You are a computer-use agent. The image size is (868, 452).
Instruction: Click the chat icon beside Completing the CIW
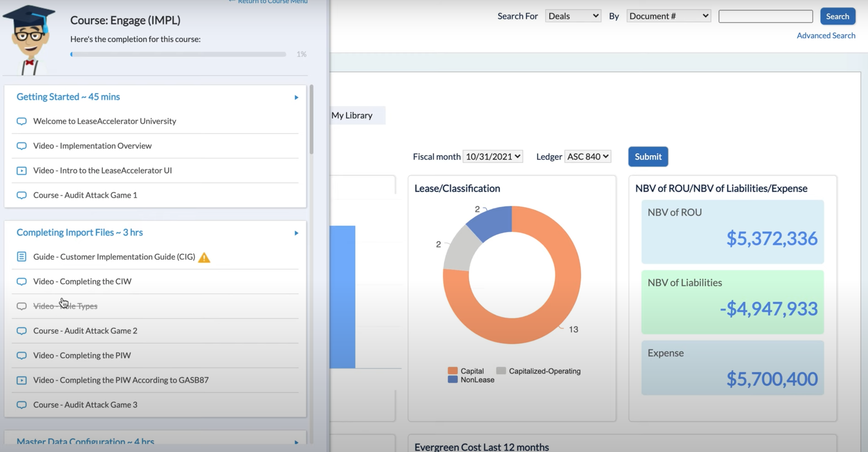pyautogui.click(x=22, y=282)
